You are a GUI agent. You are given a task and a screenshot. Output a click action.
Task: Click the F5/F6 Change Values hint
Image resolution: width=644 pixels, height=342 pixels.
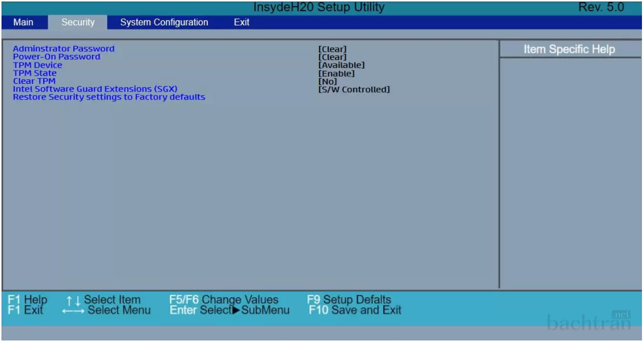click(x=224, y=300)
